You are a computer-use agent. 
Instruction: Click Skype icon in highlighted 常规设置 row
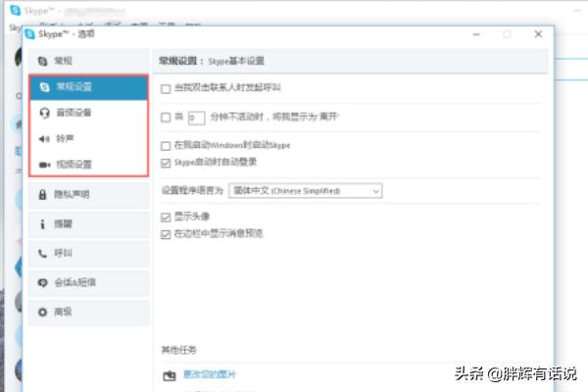[45, 87]
